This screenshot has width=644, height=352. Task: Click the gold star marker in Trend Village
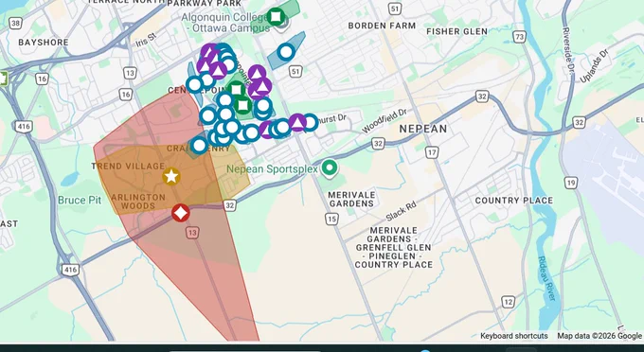tap(171, 176)
